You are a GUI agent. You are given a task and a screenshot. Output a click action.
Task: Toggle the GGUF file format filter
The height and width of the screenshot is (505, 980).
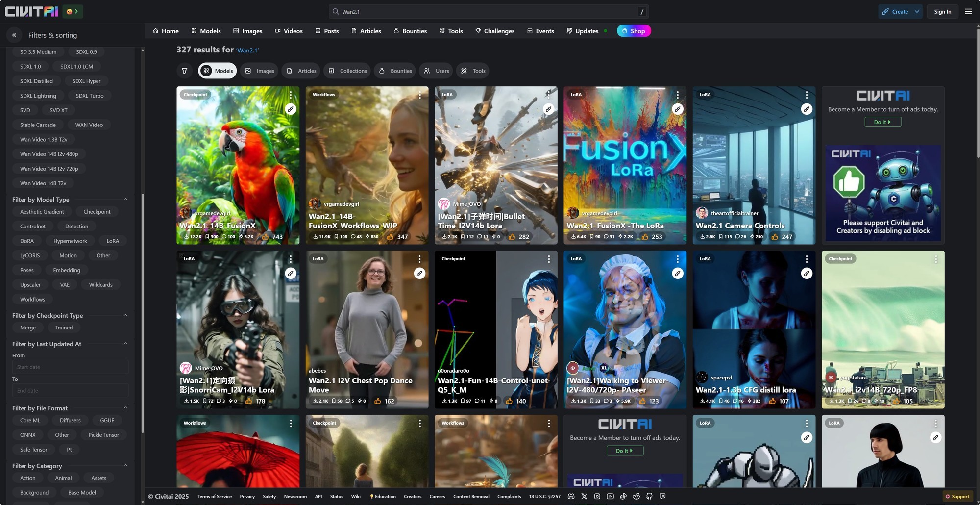[x=107, y=420]
